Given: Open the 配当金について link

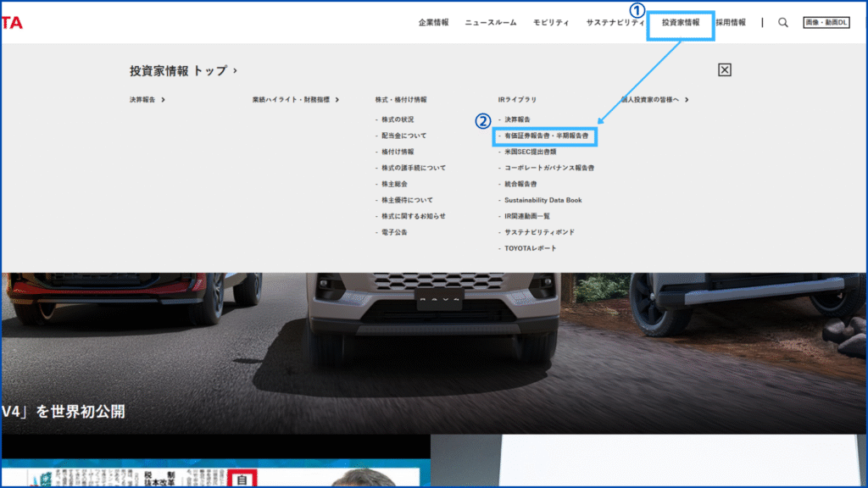Looking at the screenshot, I should pos(404,136).
